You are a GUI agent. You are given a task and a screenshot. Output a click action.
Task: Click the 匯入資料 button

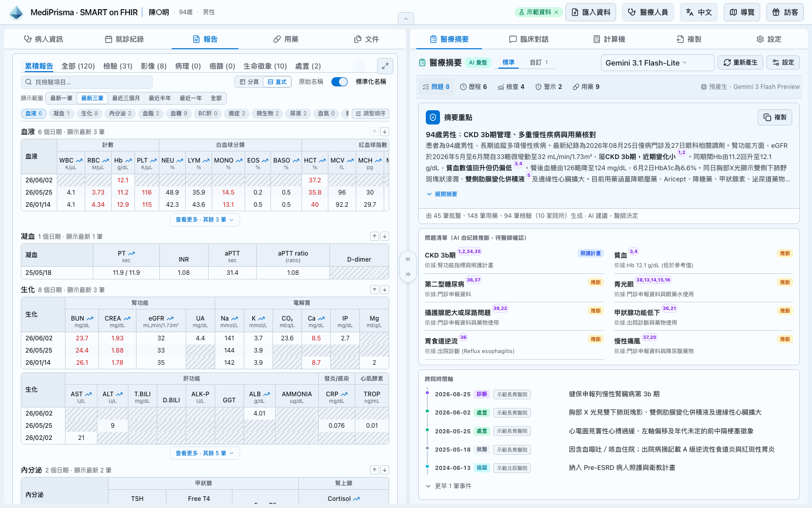pos(591,12)
